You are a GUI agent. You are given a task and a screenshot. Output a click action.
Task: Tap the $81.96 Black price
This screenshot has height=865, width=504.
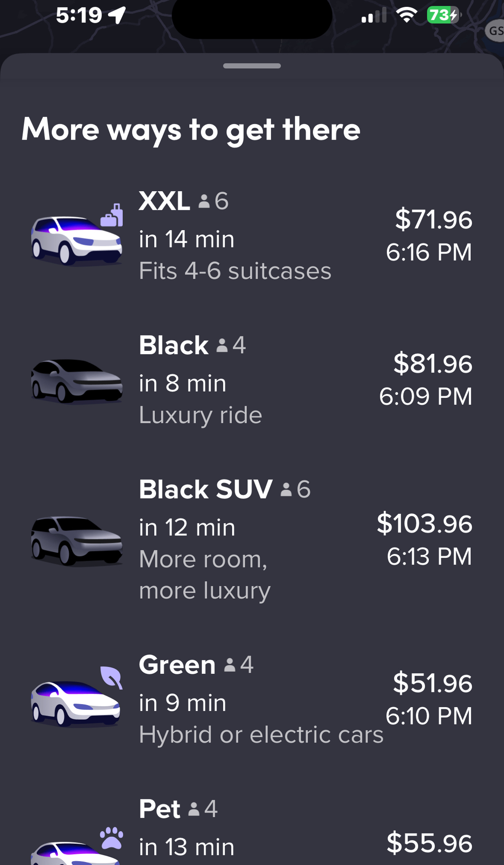(433, 364)
